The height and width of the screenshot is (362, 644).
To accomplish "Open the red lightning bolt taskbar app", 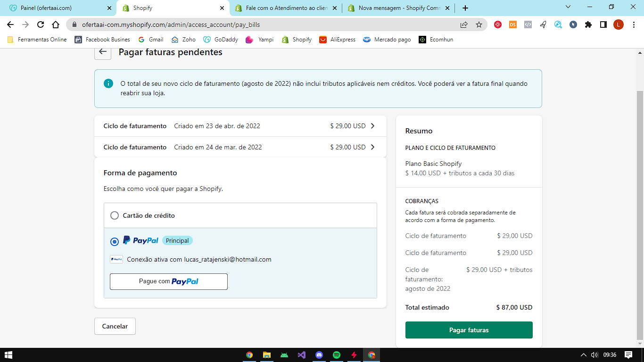I will (x=354, y=355).
